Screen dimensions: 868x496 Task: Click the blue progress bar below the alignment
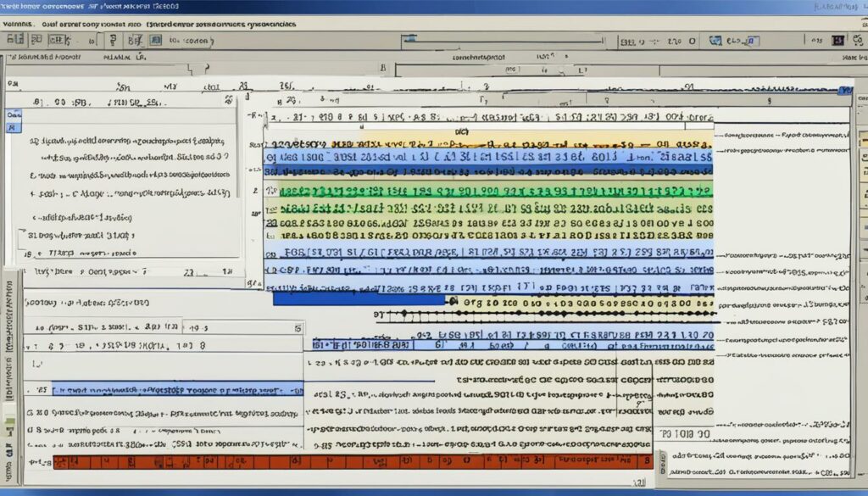[356, 298]
